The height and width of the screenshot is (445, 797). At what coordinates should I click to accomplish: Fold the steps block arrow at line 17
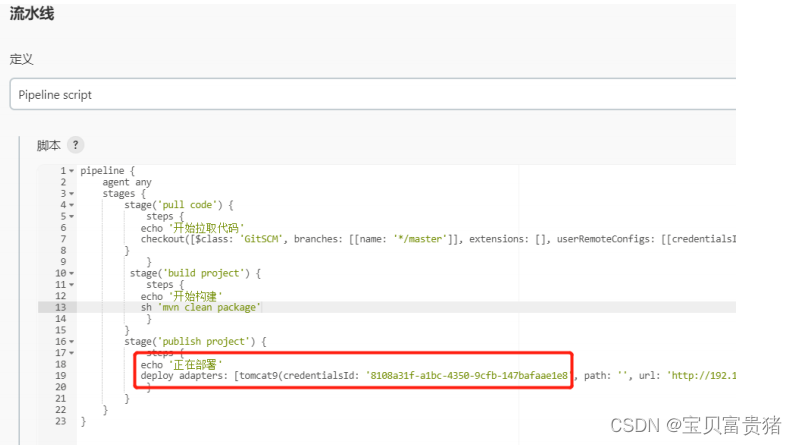[x=72, y=353]
